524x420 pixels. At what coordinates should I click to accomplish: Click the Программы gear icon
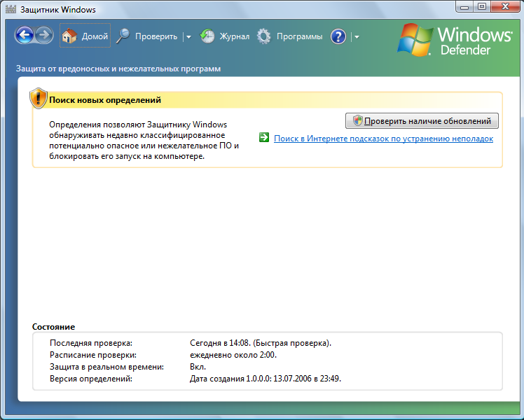(x=264, y=36)
